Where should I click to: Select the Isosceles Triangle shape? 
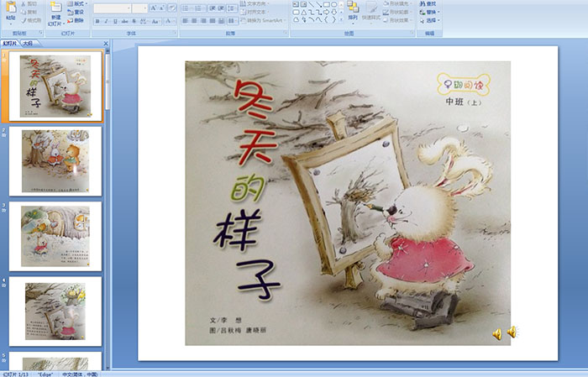(304, 13)
